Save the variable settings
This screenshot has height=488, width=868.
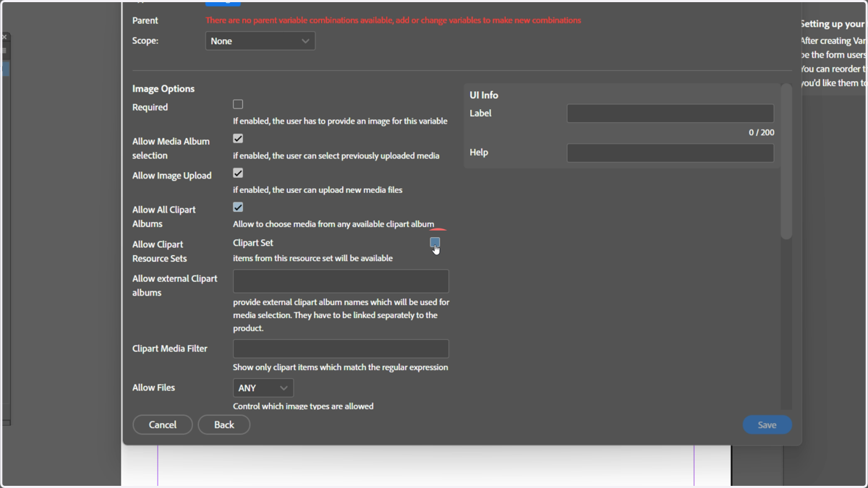coord(767,424)
